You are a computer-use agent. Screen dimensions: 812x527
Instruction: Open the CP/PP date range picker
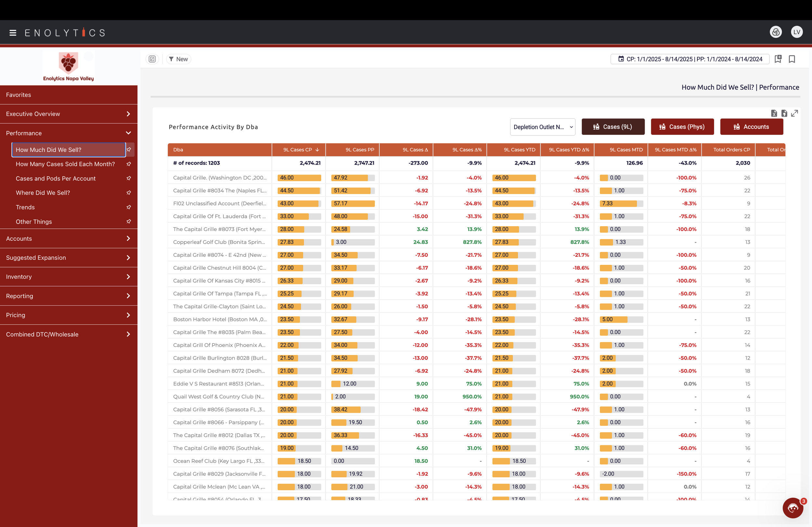pyautogui.click(x=690, y=59)
